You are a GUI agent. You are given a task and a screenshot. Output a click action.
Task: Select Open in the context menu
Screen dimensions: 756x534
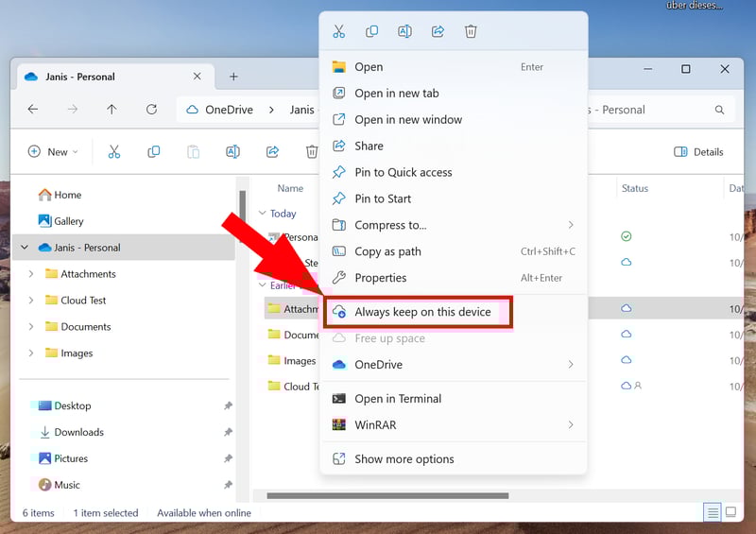[x=454, y=67]
